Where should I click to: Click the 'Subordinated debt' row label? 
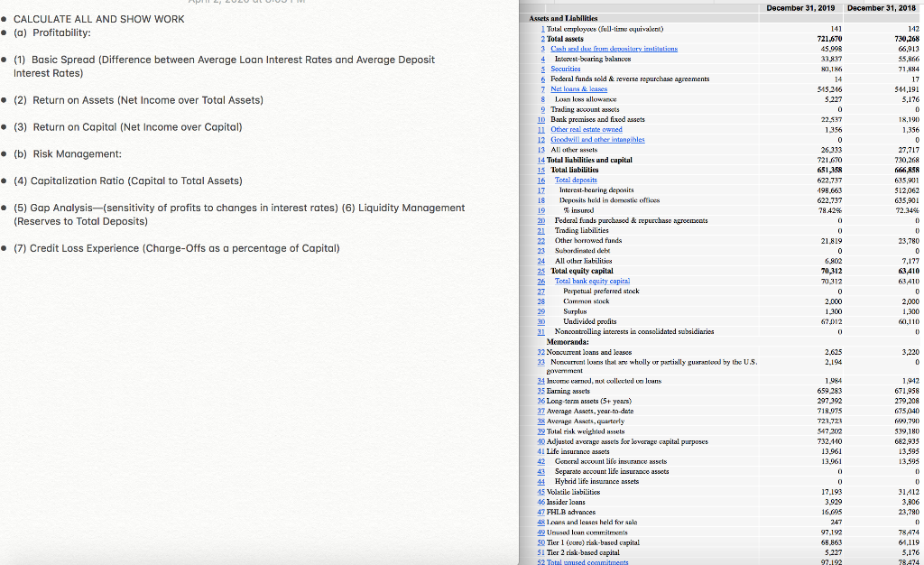[x=583, y=250]
